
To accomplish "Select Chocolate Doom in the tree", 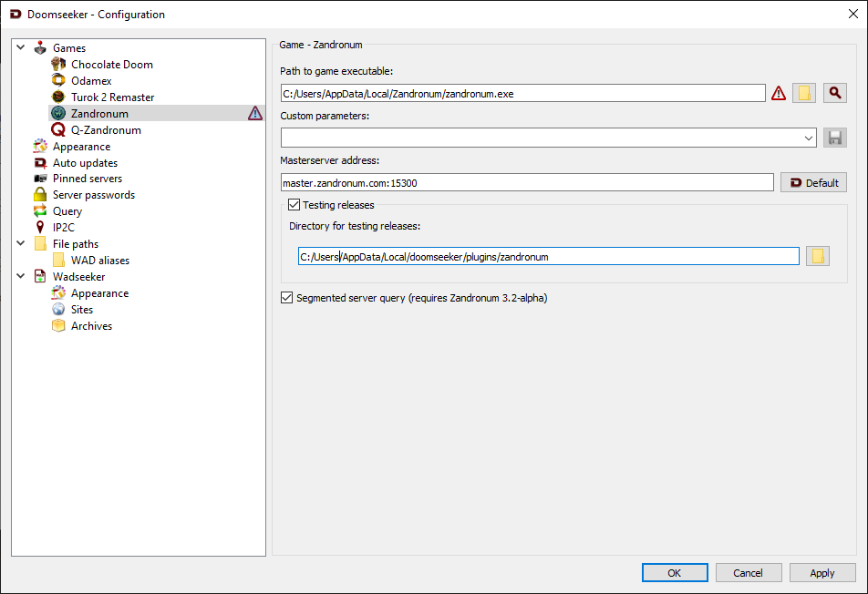I will click(112, 64).
